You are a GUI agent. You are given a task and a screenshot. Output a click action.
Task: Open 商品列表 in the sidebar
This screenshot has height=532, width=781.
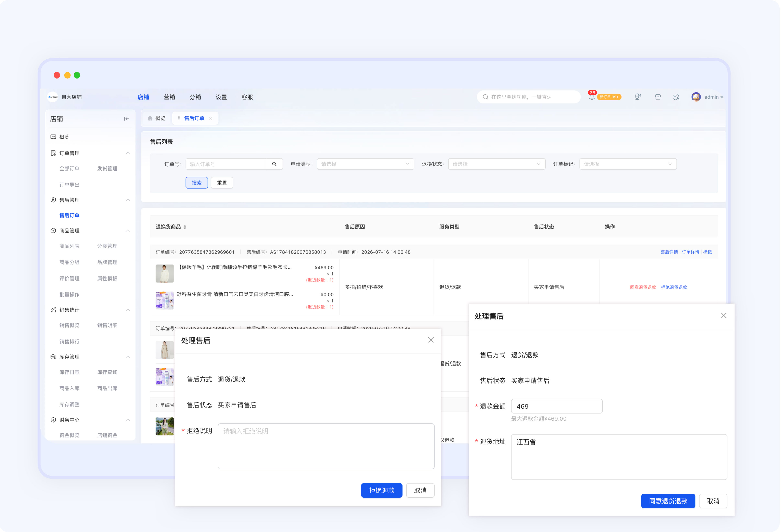69,246
